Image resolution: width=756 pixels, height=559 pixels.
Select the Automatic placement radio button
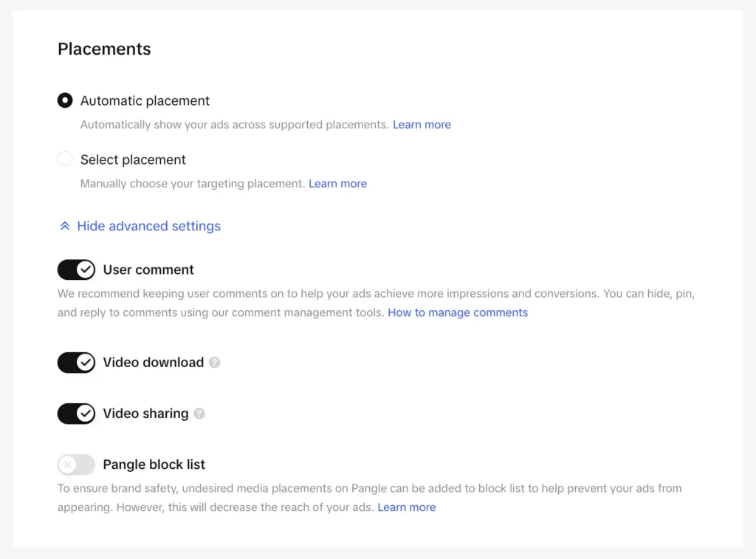(x=65, y=100)
